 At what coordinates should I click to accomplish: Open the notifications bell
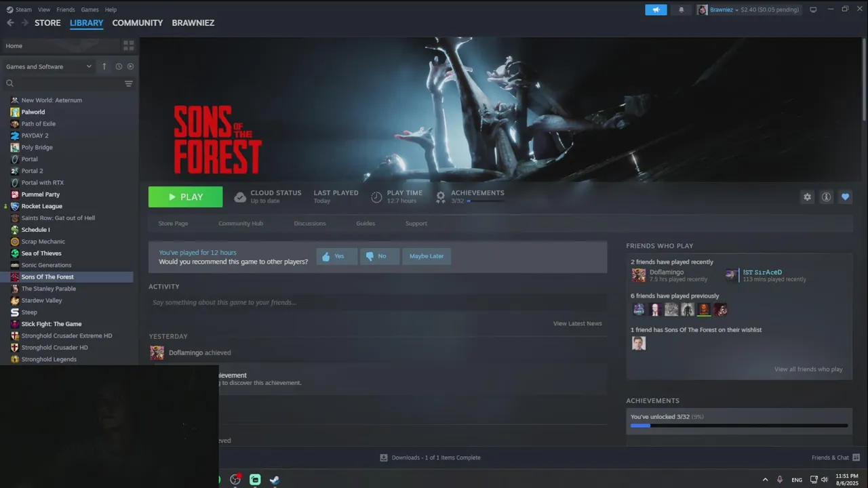coord(681,9)
